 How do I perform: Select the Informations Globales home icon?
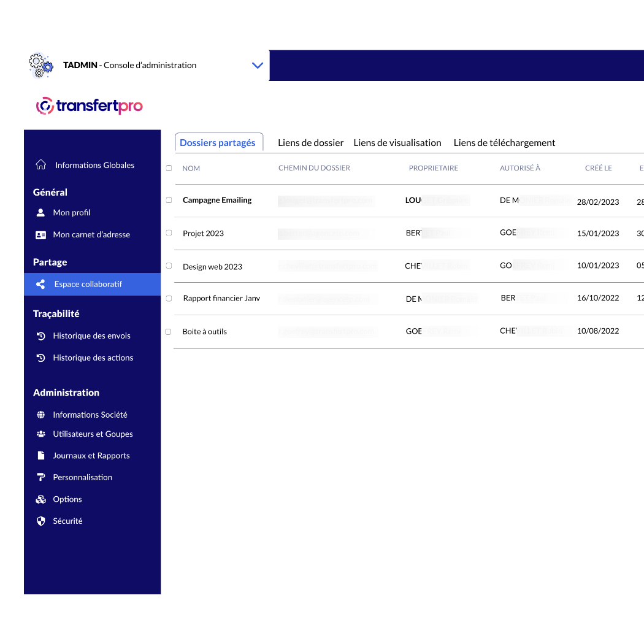[40, 164]
